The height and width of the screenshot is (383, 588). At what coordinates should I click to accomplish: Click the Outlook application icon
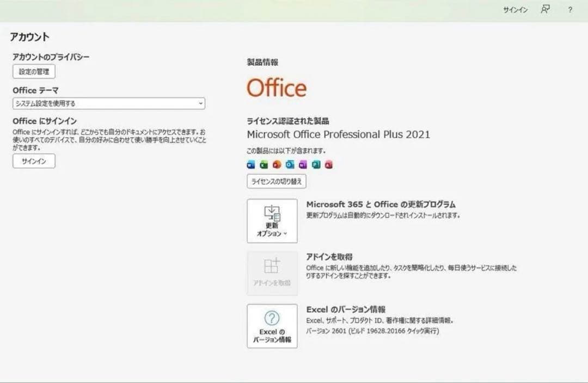(x=290, y=164)
